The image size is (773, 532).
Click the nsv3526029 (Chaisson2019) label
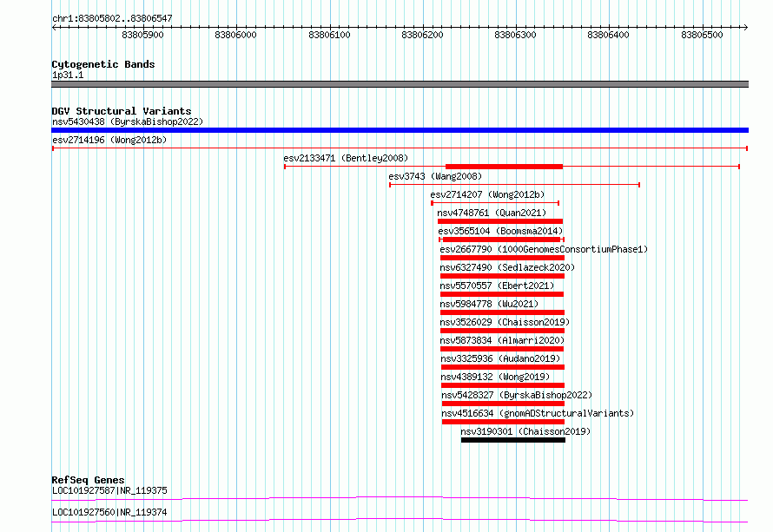(x=505, y=322)
